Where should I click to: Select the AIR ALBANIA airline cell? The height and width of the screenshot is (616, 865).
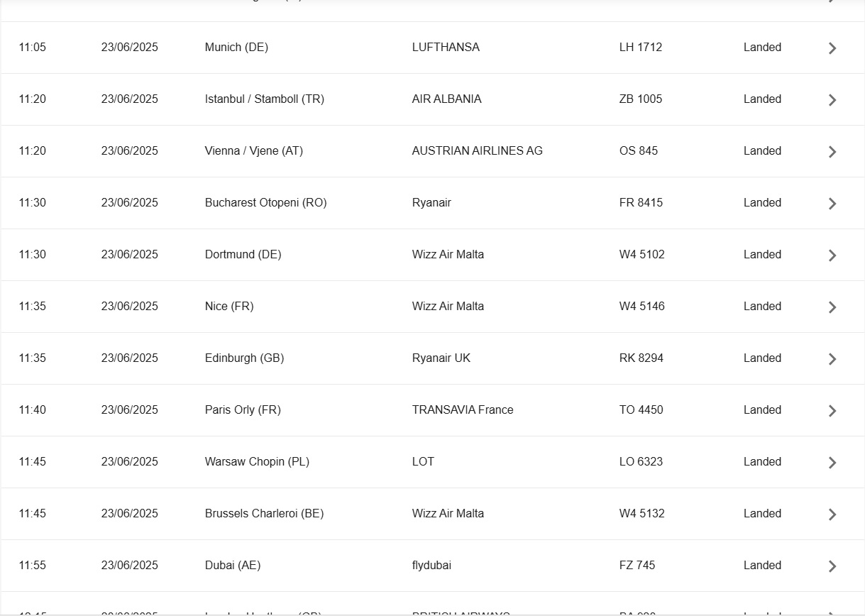pyautogui.click(x=446, y=99)
